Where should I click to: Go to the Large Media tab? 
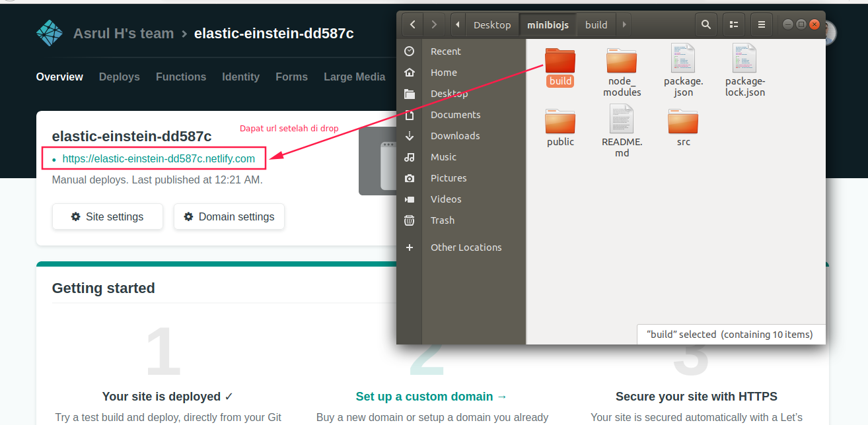[x=354, y=77]
